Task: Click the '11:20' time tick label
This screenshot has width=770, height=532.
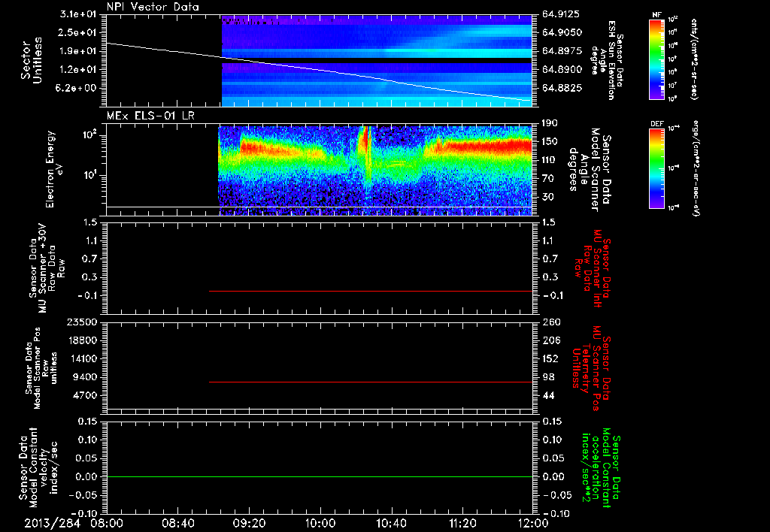Action: pos(462,523)
